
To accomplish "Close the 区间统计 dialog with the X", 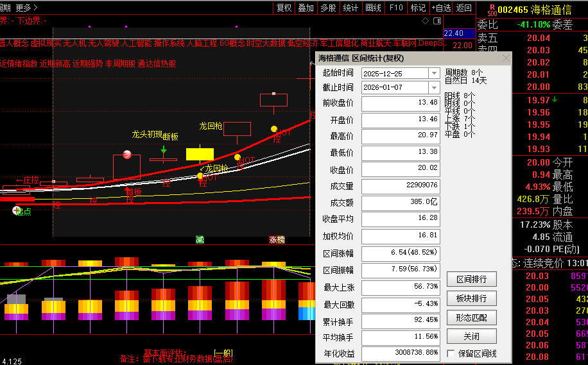I will [505, 58].
